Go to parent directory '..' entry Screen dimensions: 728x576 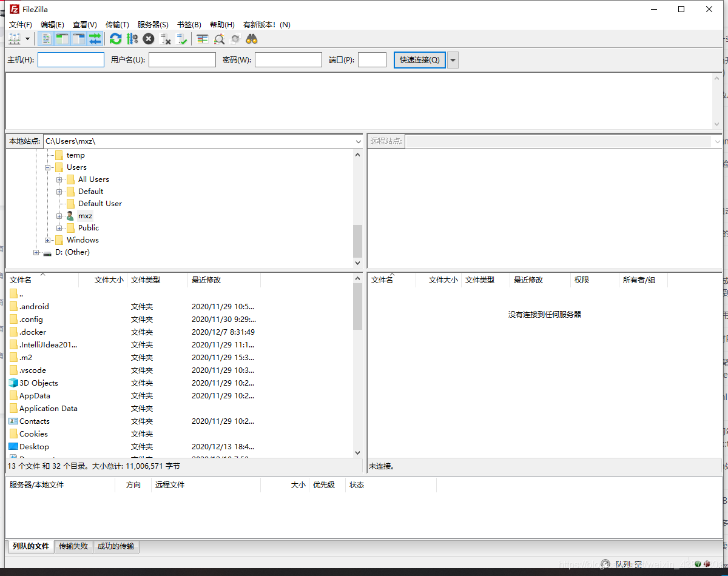179,293
